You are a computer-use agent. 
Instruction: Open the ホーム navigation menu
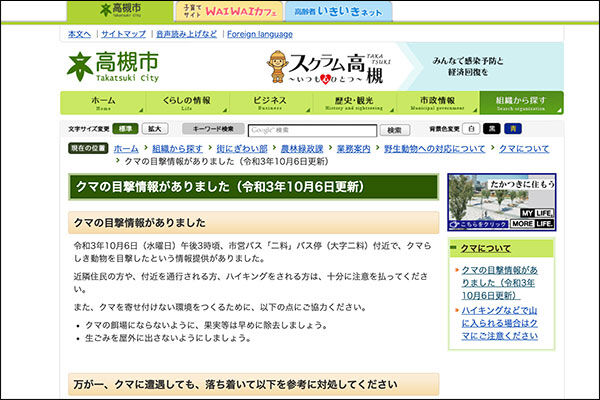pos(103,103)
